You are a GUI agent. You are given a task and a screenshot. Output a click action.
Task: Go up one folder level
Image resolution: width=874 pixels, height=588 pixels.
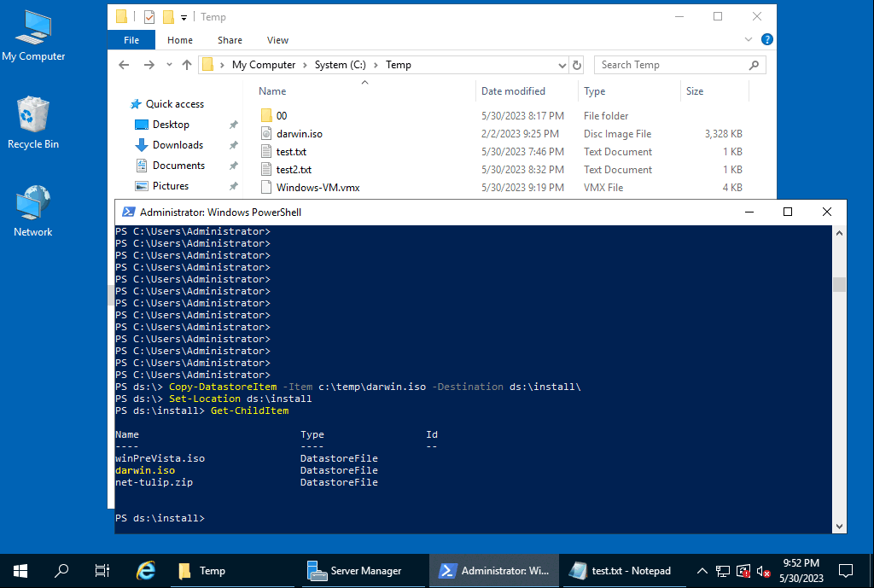click(187, 65)
